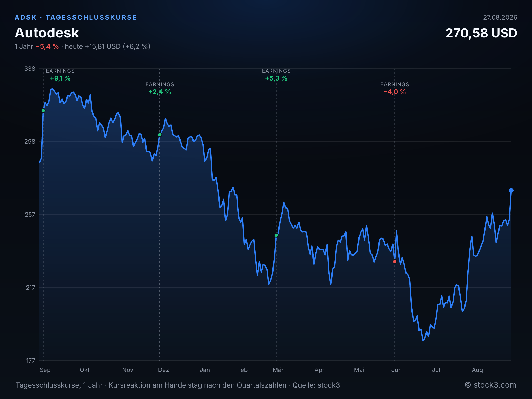Image resolution: width=532 pixels, height=399 pixels.
Task: Click the 298 y-axis label
Action: (30, 142)
